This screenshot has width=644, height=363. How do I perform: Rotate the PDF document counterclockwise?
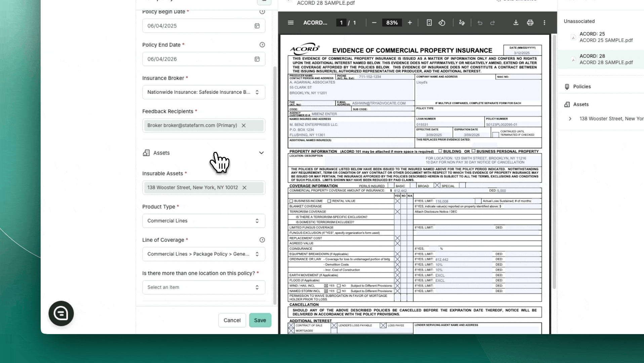pos(442,23)
